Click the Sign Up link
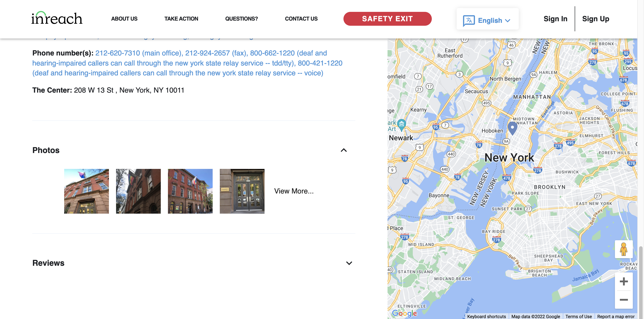 (595, 19)
